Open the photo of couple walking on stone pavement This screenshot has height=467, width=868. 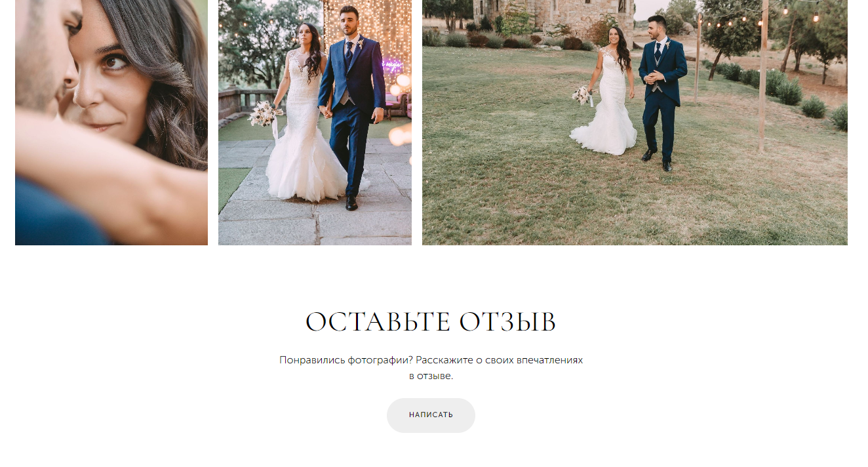pyautogui.click(x=315, y=122)
